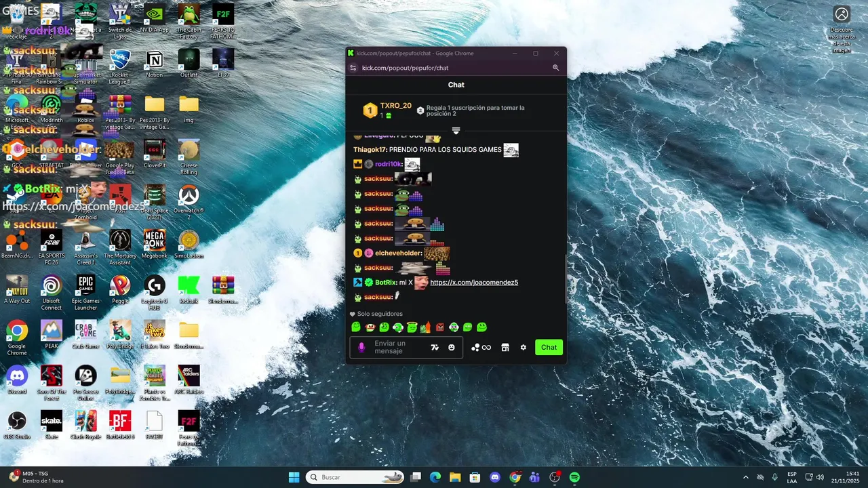
Task: Click the first green blob emote
Action: click(x=356, y=327)
